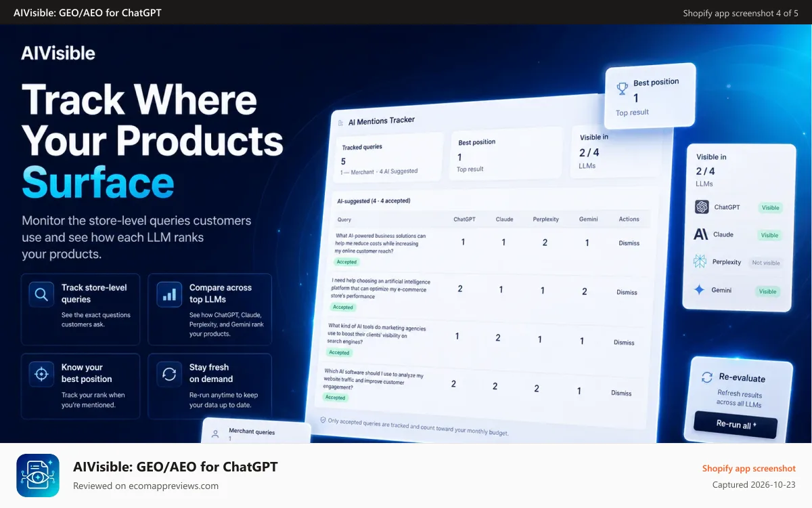Click the Perplexity logo icon in the Visible in card

pyautogui.click(x=700, y=261)
